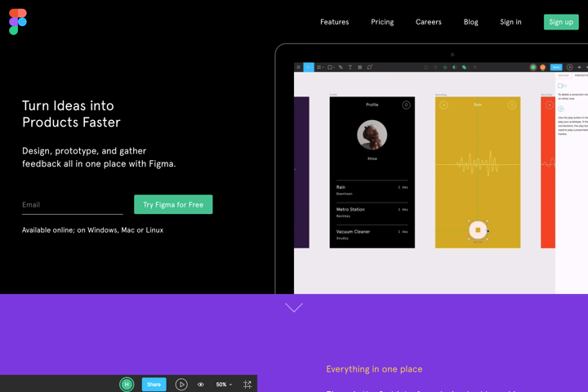Image resolution: width=588 pixels, height=392 pixels.
Task: Click close X icon on red frame
Action: tap(550, 105)
